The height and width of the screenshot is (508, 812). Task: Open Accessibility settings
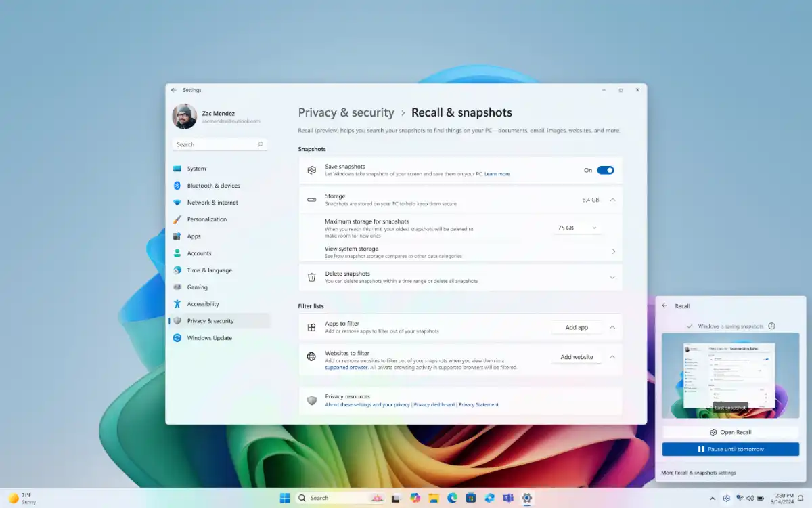tap(219, 304)
